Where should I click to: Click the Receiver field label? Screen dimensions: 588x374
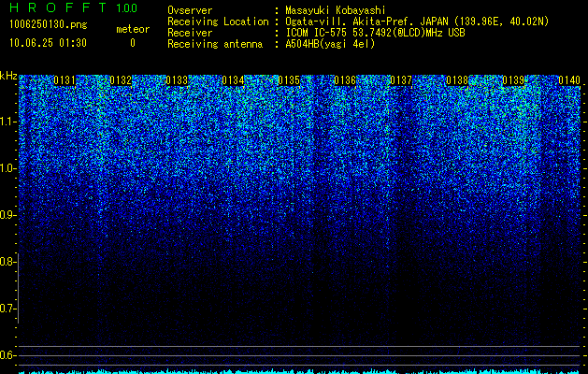click(x=190, y=33)
